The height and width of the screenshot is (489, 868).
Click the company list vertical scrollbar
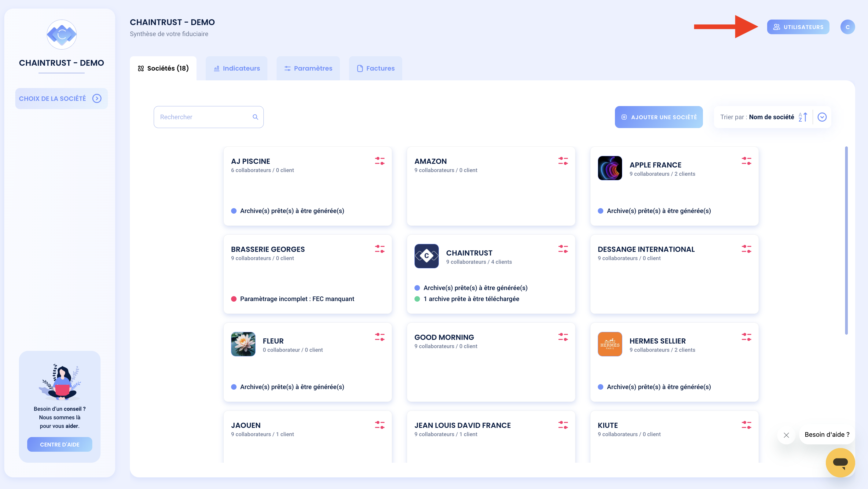pos(846,240)
